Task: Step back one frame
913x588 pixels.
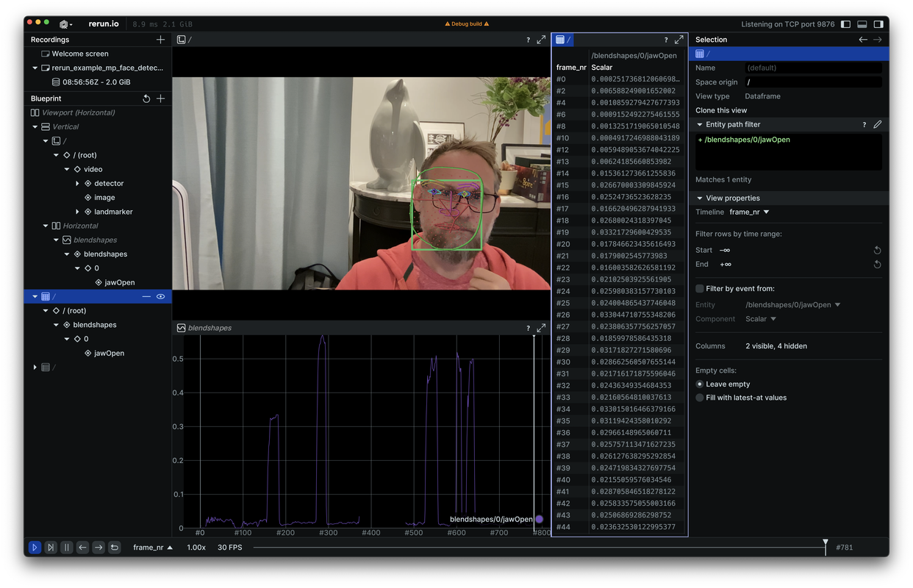Action: 82,548
